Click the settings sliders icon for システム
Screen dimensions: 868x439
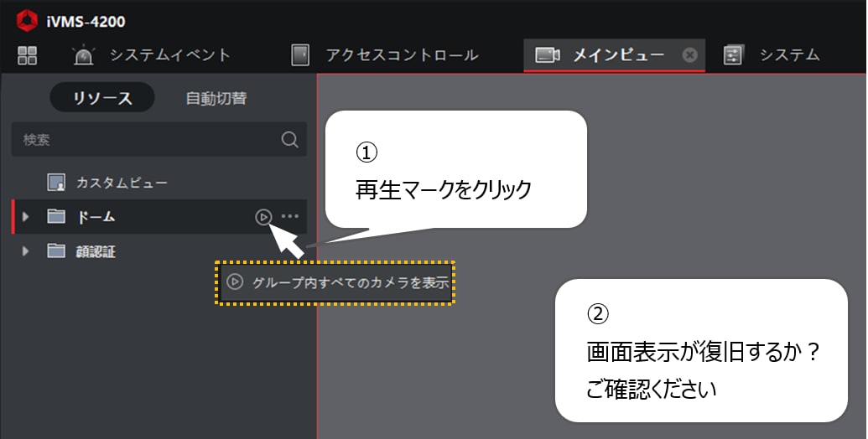click(x=732, y=54)
